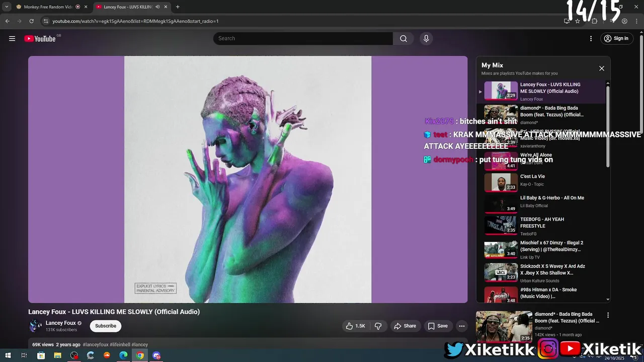Play We're All Alone from the mix
Viewport: 644px width, 362px height.
(541, 161)
